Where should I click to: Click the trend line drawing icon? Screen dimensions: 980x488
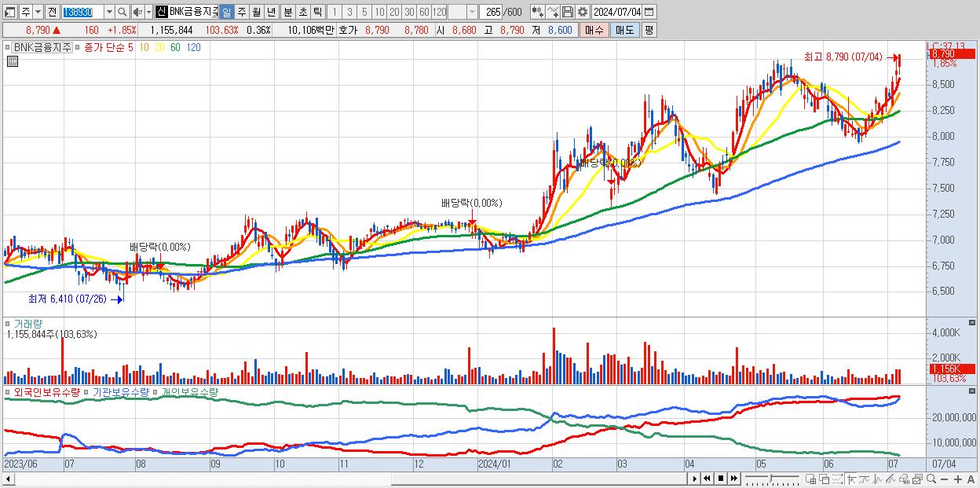(x=865, y=479)
